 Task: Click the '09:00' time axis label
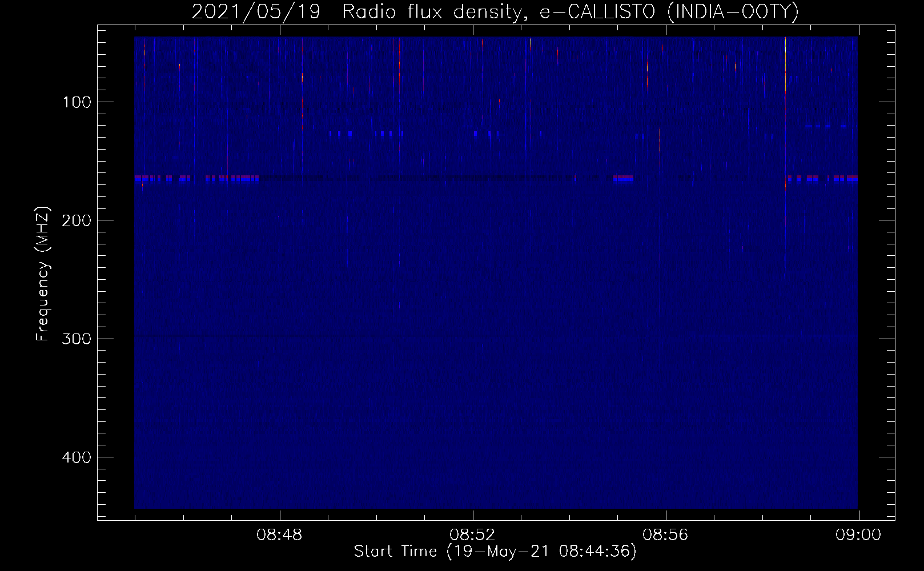click(858, 535)
